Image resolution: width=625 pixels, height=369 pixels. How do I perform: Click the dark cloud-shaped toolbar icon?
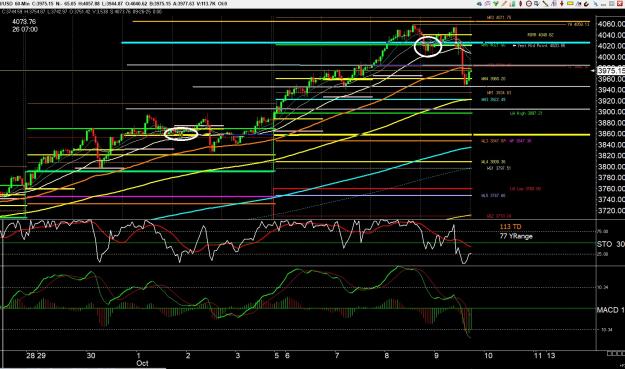480,4
